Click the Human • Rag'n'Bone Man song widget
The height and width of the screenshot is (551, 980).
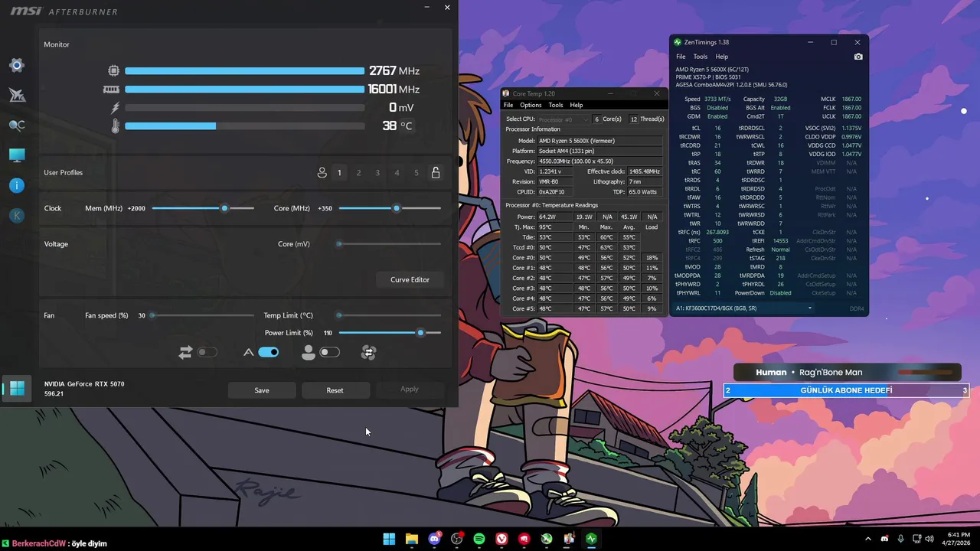coord(847,373)
